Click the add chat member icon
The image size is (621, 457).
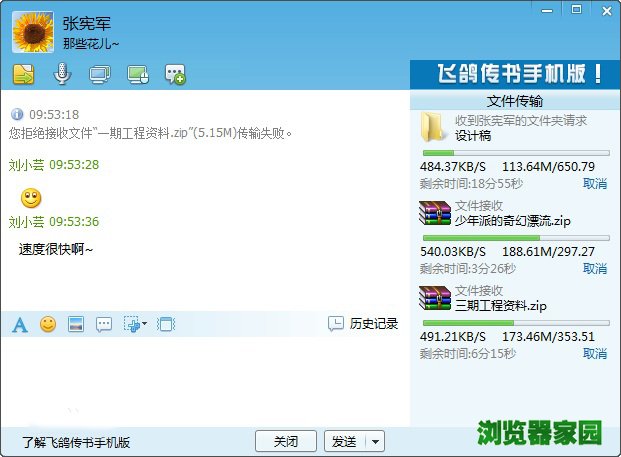tap(175, 73)
